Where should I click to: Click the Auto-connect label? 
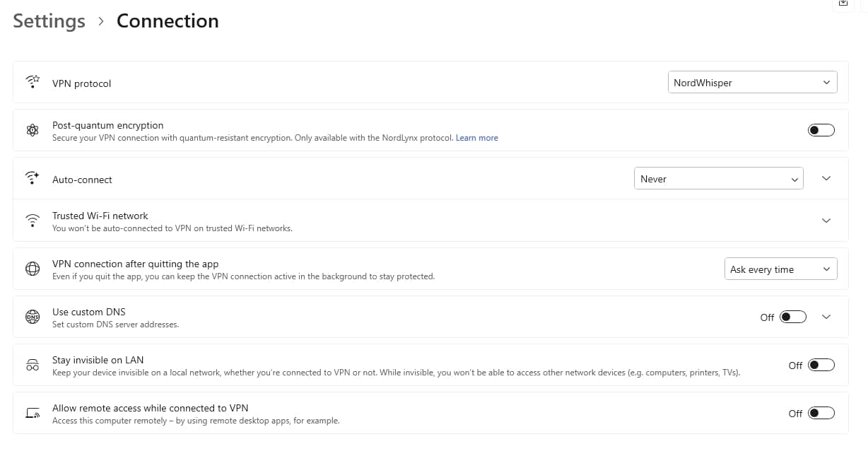82,180
